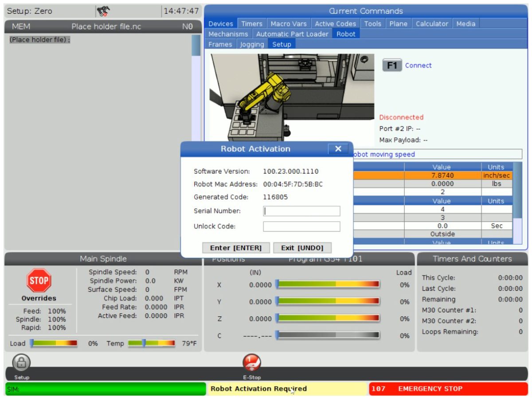Click the Exit [UNDO] button
Screen dimensions: 532x399
pyautogui.click(x=302, y=248)
